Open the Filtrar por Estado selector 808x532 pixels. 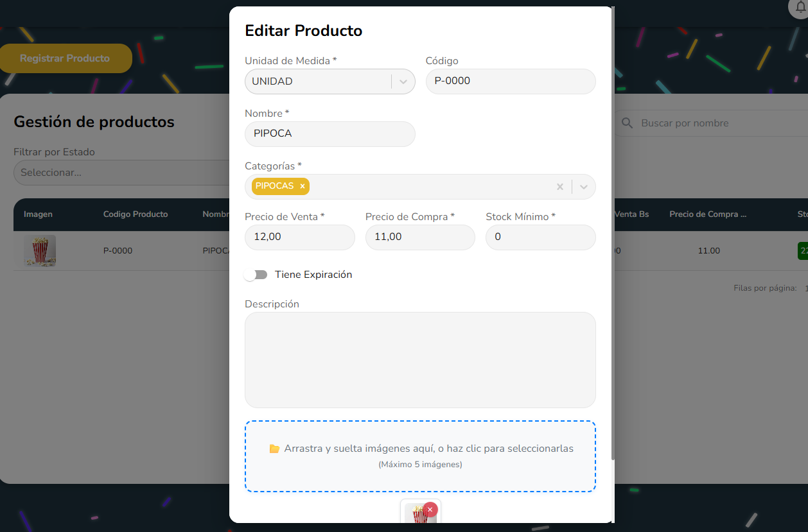click(x=122, y=173)
